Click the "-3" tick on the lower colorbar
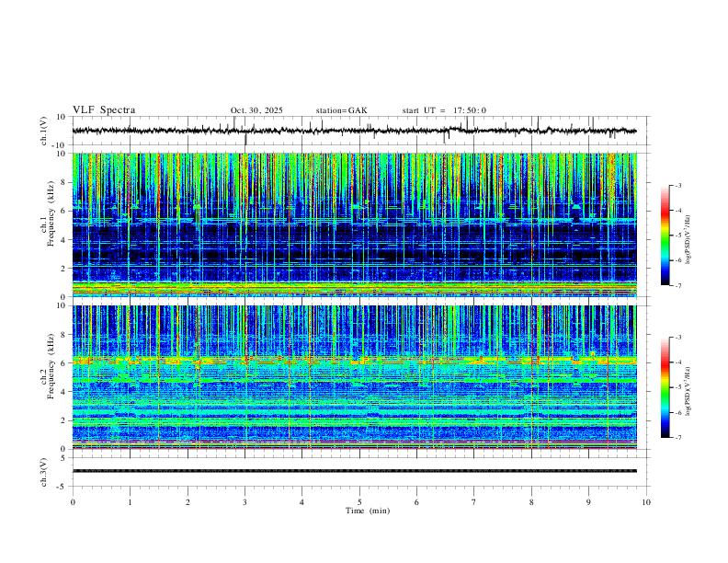 coord(678,338)
